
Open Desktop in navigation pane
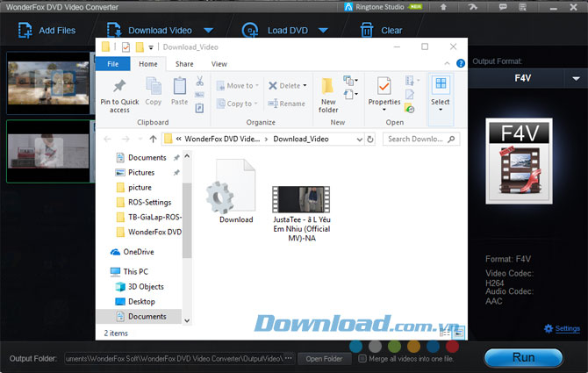(x=141, y=302)
